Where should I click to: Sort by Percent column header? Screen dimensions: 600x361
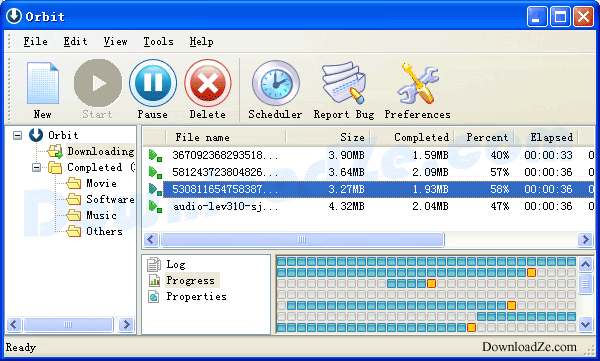pyautogui.click(x=484, y=137)
